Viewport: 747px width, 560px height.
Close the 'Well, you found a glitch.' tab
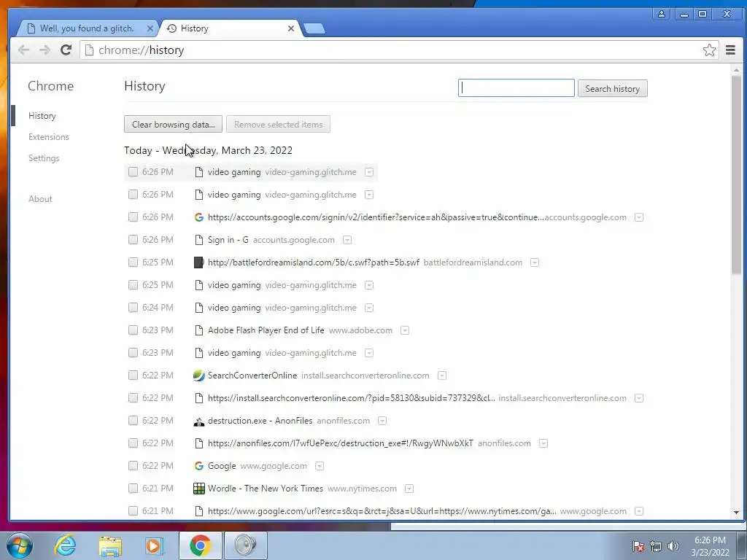point(150,28)
